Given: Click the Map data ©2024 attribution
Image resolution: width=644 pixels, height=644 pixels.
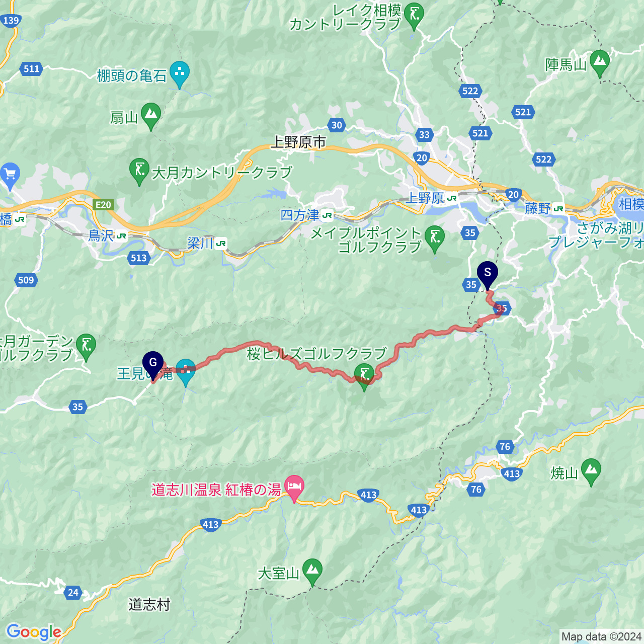Looking at the screenshot, I should point(601,637).
